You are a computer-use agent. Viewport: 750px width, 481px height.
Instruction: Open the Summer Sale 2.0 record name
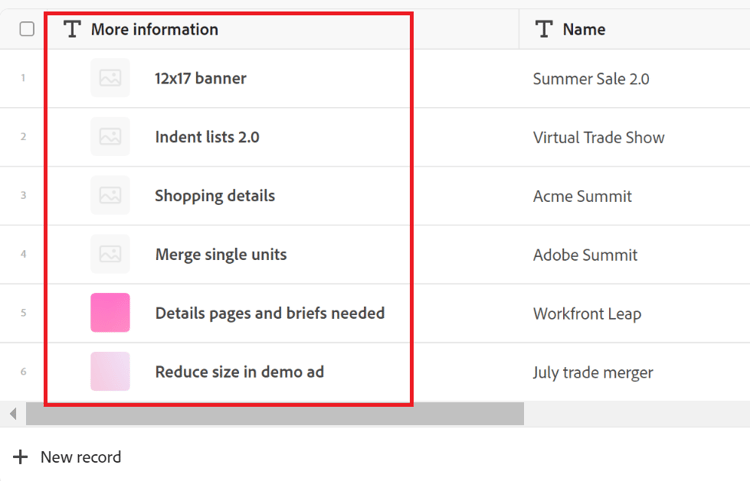[x=591, y=79]
